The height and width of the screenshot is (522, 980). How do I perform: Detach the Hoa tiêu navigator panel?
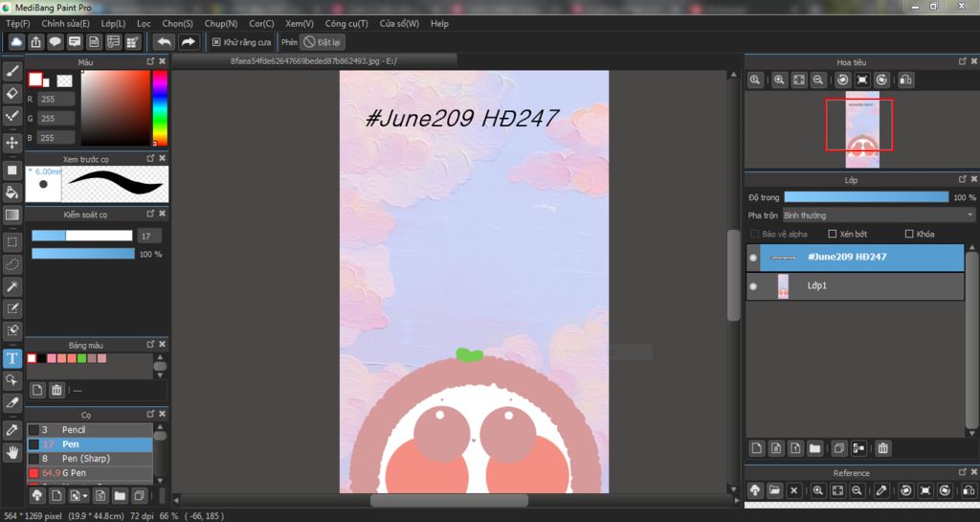(962, 61)
